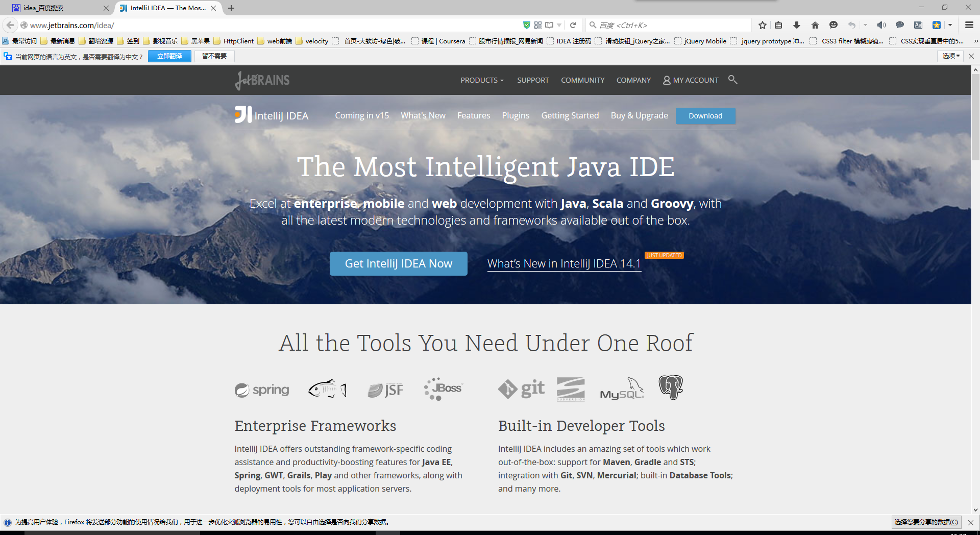Open the What's New nav link

[423, 115]
